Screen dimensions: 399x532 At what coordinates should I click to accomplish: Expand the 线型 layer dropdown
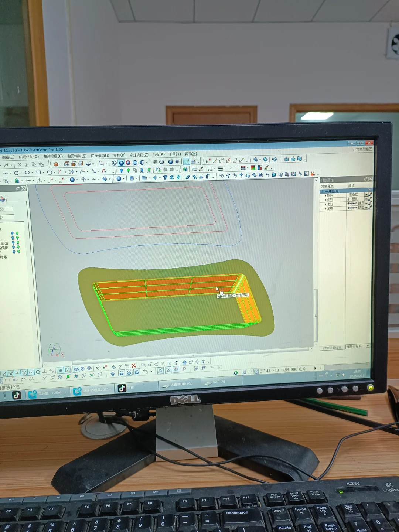[366, 203]
